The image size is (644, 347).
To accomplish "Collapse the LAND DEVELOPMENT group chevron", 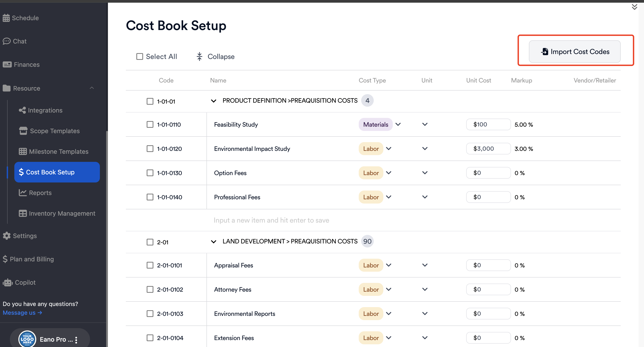I will (x=213, y=242).
